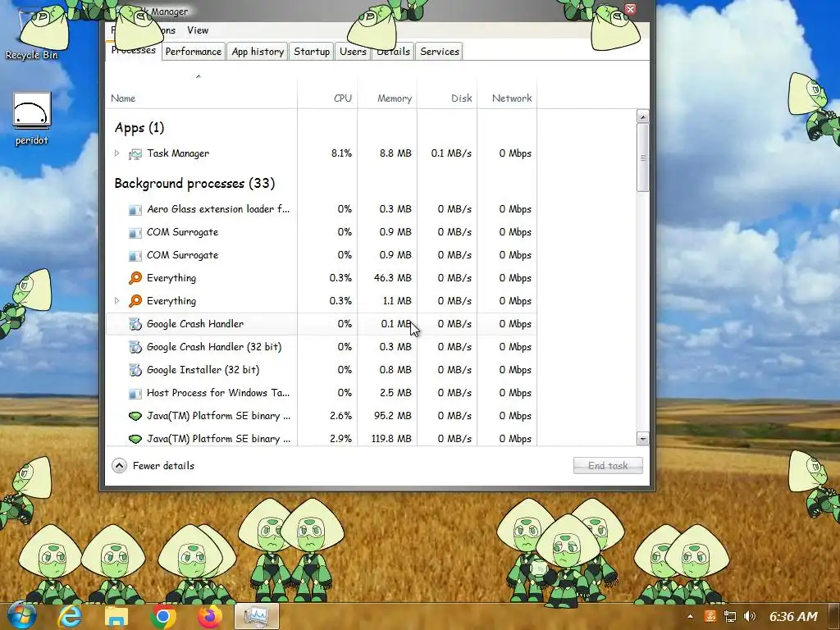The width and height of the screenshot is (840, 630).
Task: Click the first Everything magnifier icon
Action: 135,278
